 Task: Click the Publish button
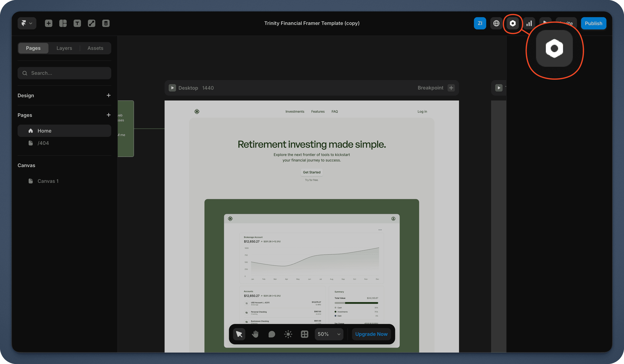(594, 23)
